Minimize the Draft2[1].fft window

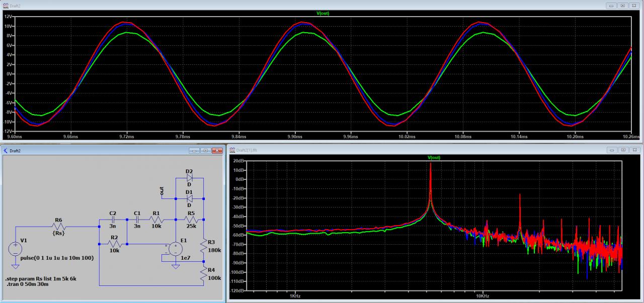pyautogui.click(x=612, y=150)
